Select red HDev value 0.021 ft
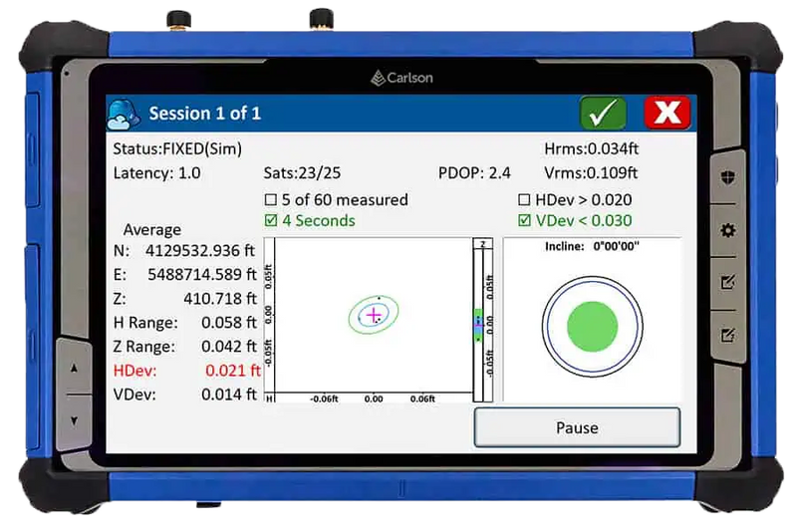The image size is (797, 532). [233, 371]
